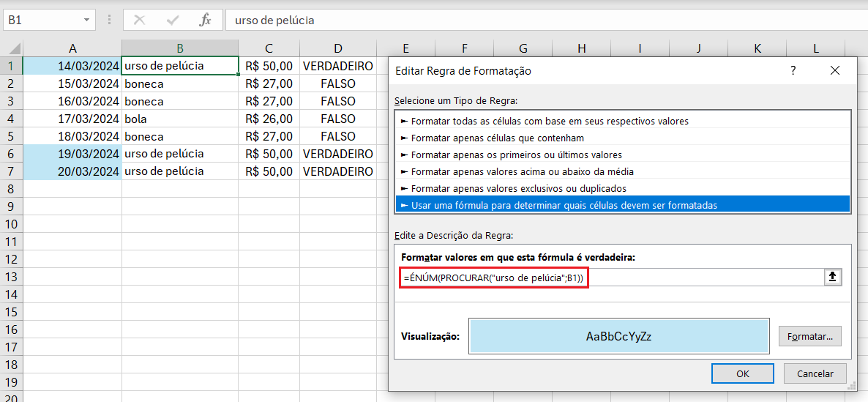Viewport: 868px width, 402px height.
Task: Select column B header
Action: pyautogui.click(x=180, y=48)
